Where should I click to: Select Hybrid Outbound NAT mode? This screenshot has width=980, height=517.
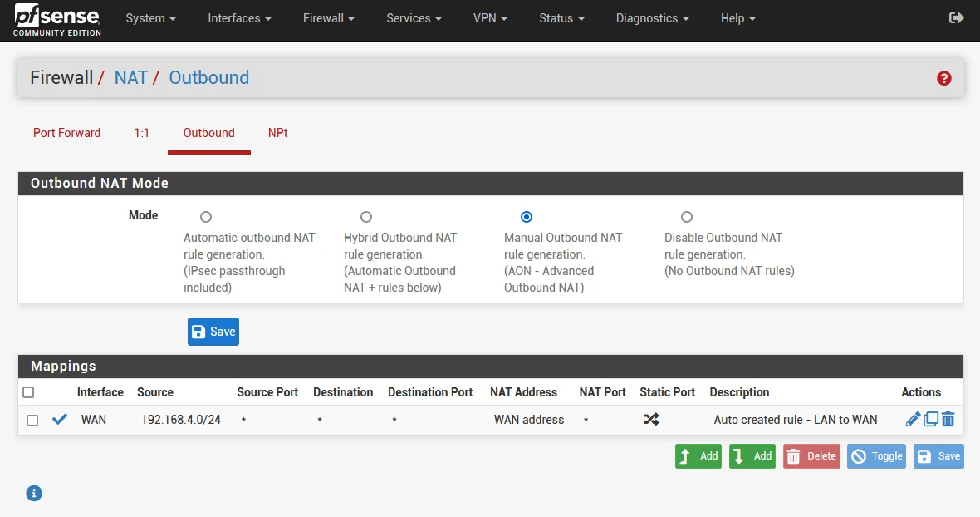[366, 217]
